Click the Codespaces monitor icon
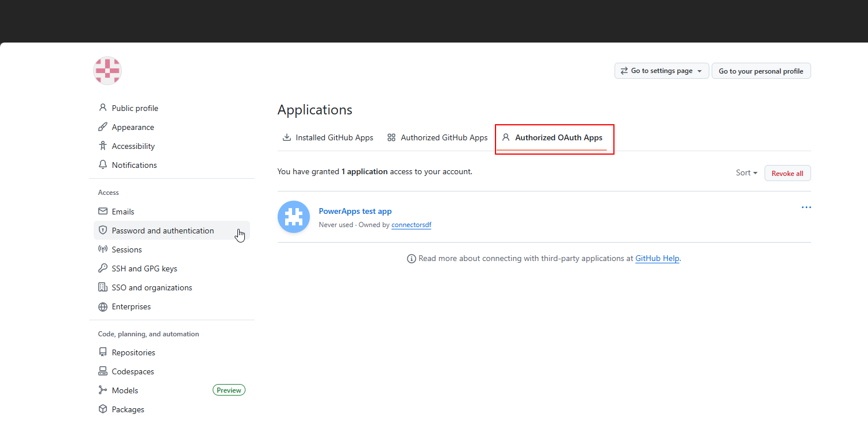Screen dimensions: 868x422 point(103,371)
